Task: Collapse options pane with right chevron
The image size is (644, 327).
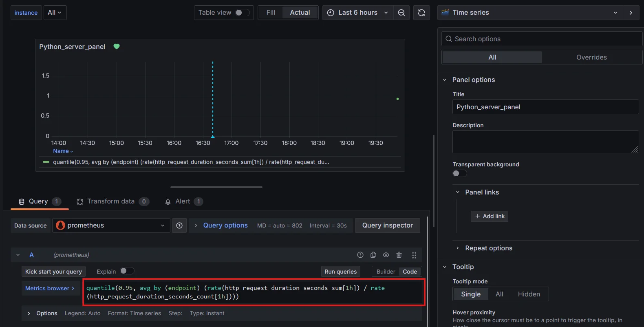Action: pos(631,13)
